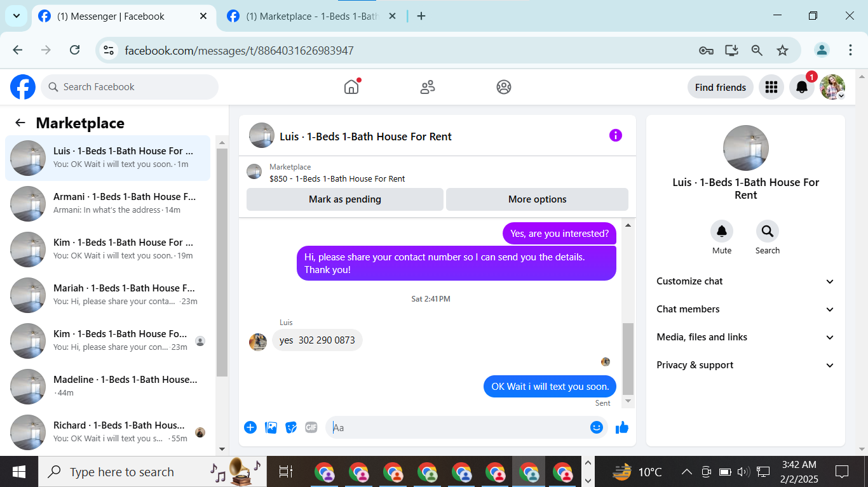View site information icon in address bar
The image size is (868, 487).
pos(109,50)
